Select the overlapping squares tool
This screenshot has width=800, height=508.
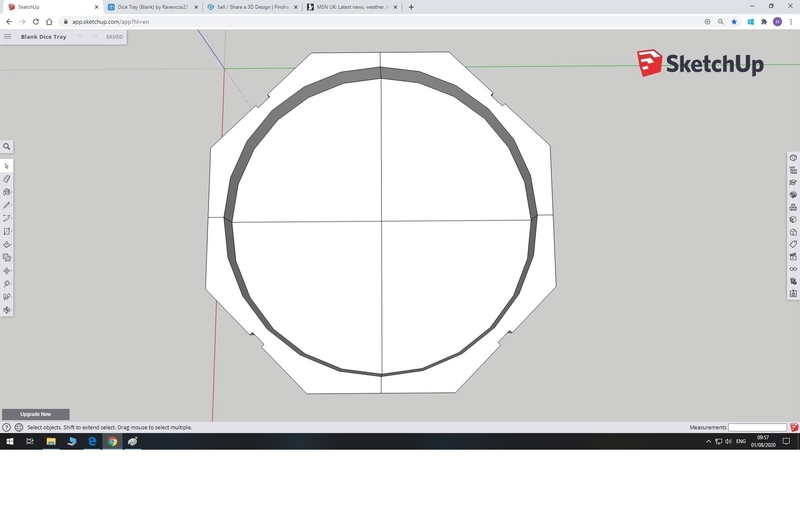pyautogui.click(x=7, y=258)
